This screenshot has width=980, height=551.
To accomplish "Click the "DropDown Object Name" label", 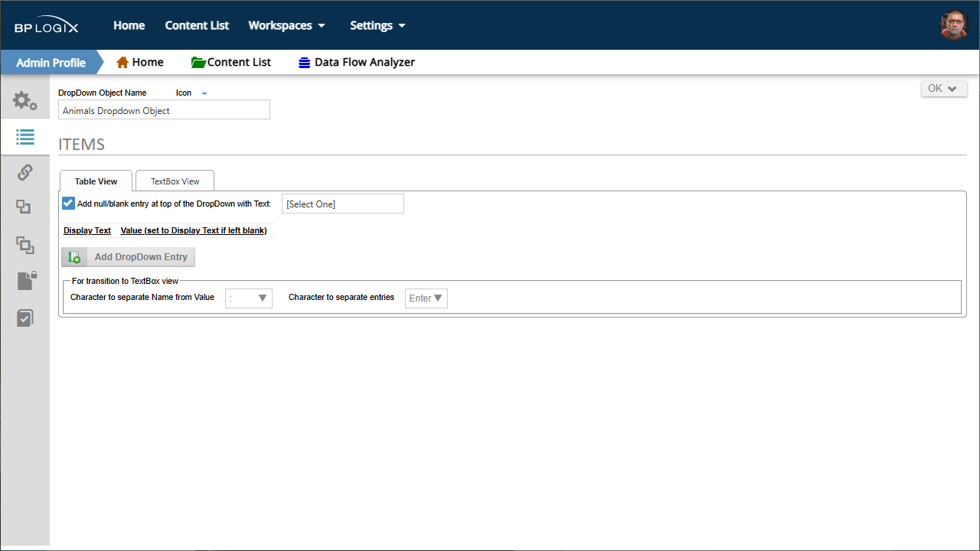I will click(102, 93).
